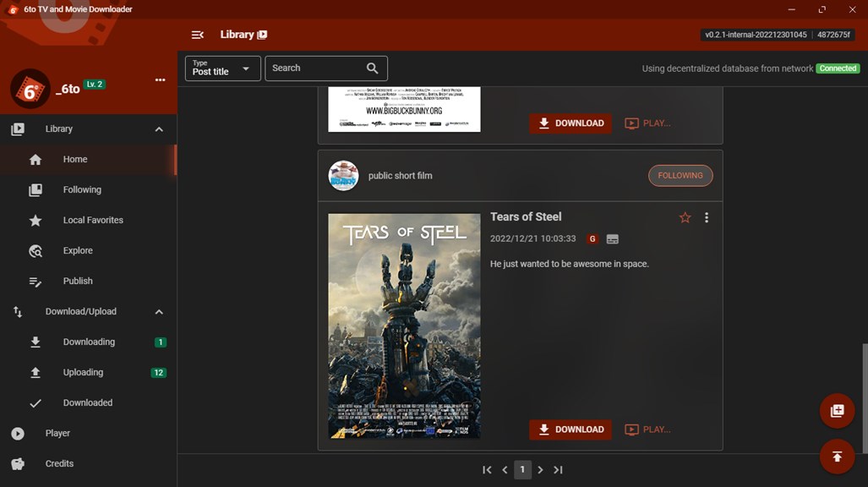Click the vertical scrollbar thumb
The image size is (868, 487).
865,397
